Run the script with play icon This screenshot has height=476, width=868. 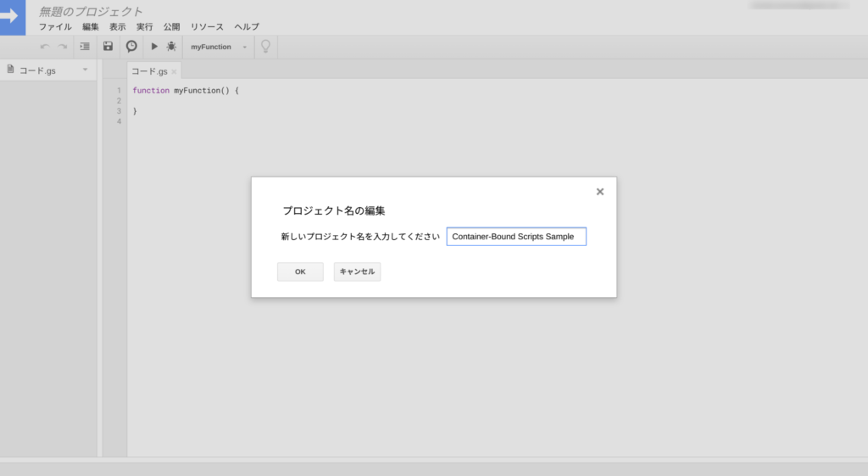pos(154,47)
